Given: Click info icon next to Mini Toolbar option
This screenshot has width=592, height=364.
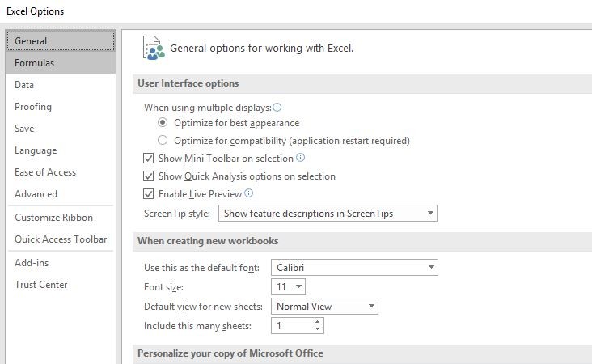Looking at the screenshot, I should coord(301,158).
